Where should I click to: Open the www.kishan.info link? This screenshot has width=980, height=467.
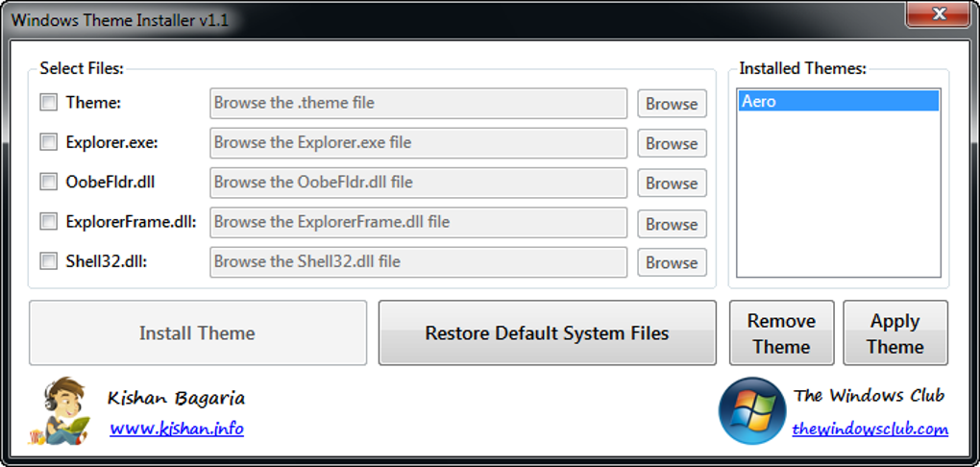point(177,429)
